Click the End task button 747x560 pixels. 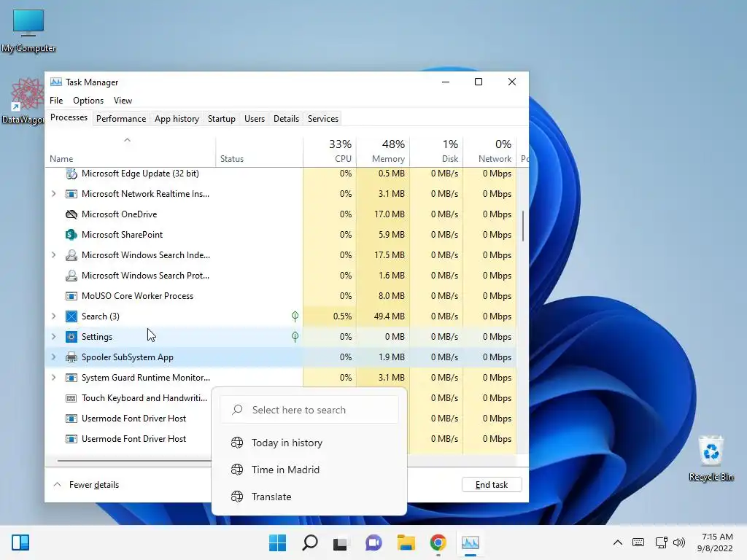tap(492, 485)
